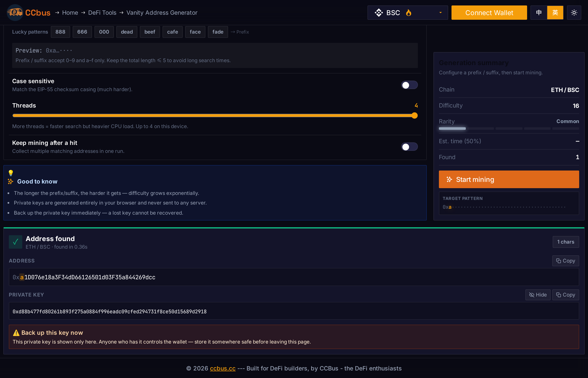Click the Difficulty value 16

point(576,106)
